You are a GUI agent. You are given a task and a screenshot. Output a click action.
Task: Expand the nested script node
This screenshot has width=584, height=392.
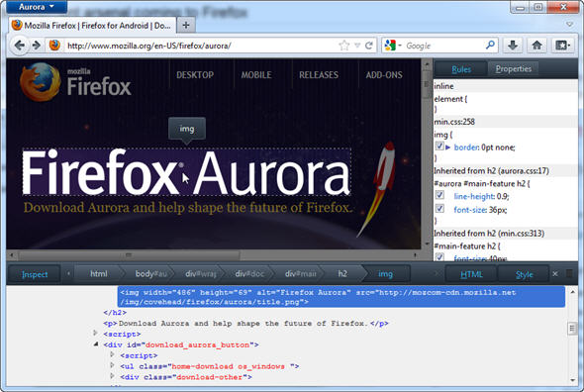pos(112,354)
